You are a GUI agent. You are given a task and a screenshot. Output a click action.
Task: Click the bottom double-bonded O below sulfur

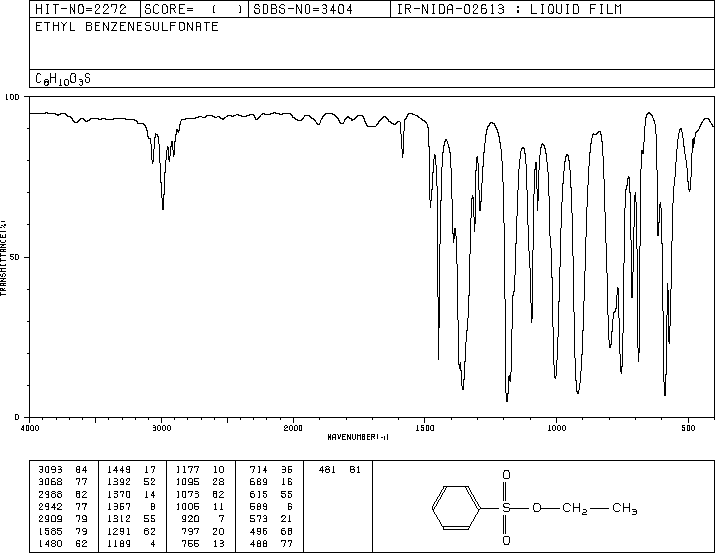(506, 541)
